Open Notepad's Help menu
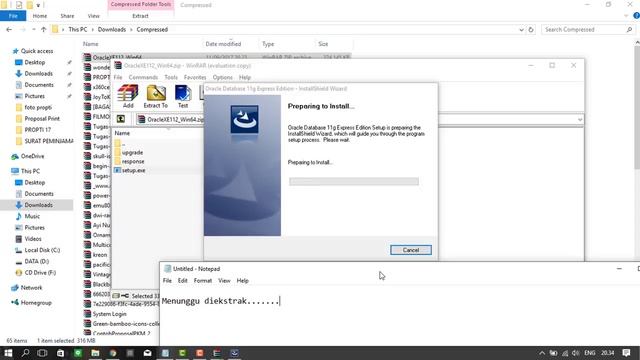This screenshot has width=640, height=360. 242,280
